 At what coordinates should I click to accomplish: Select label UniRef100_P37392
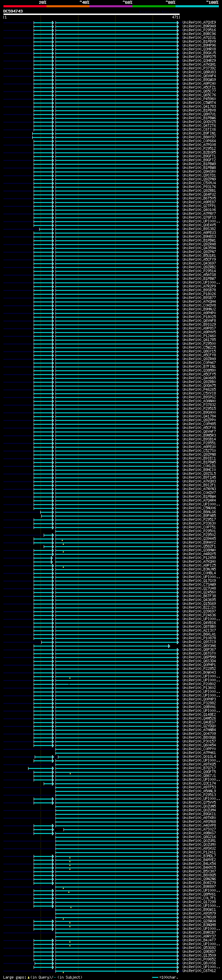[199, 68]
